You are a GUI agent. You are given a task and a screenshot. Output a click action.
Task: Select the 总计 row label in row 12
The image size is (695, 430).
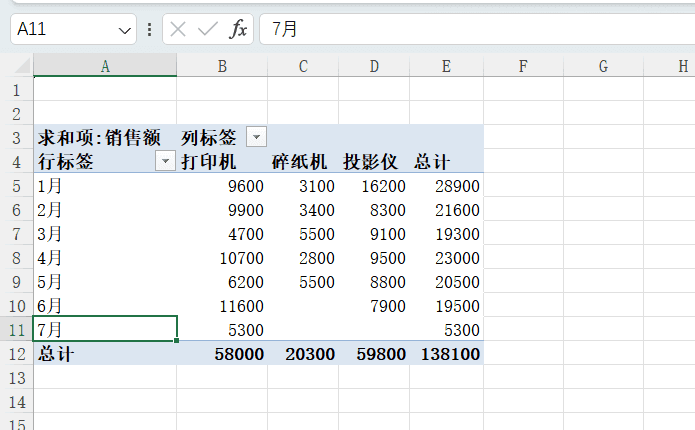tap(105, 353)
